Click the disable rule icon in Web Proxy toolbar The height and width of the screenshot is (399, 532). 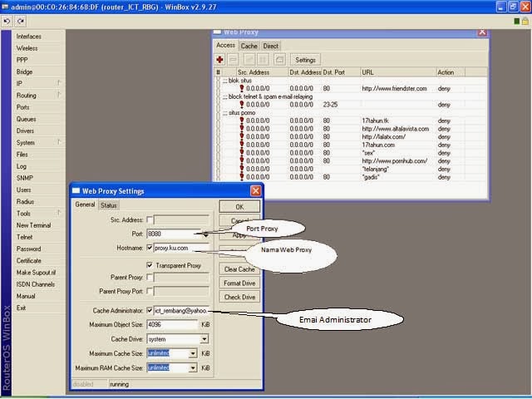(263, 60)
